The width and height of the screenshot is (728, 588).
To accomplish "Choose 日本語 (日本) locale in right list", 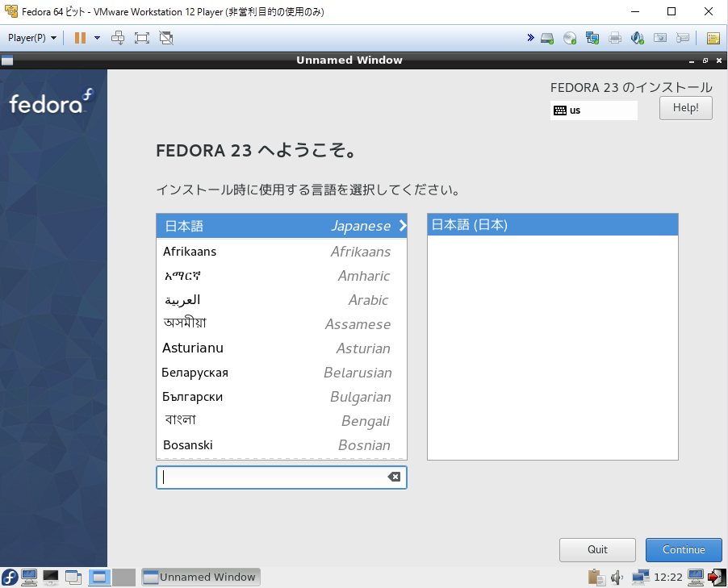I will [553, 224].
